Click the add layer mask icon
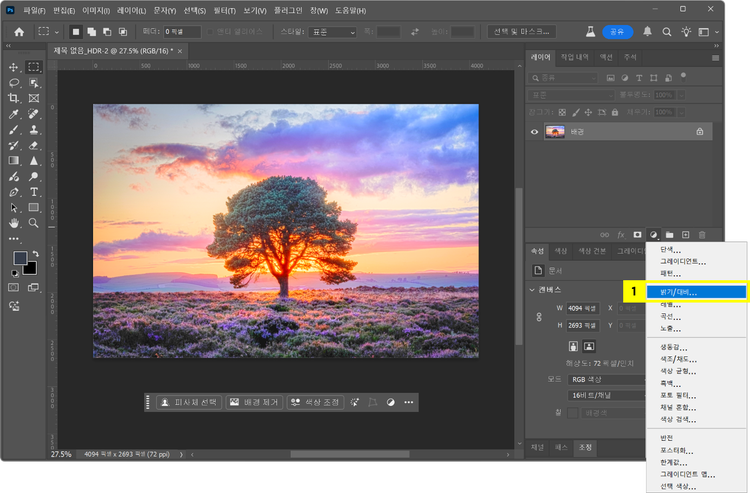The width and height of the screenshot is (750, 493). tap(637, 234)
